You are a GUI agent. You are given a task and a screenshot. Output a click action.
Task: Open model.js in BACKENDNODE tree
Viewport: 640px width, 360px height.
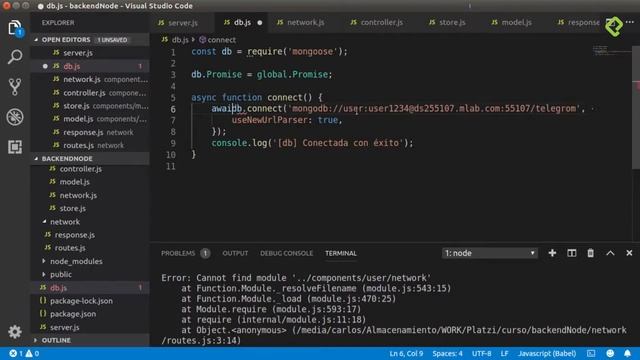click(x=90, y=182)
